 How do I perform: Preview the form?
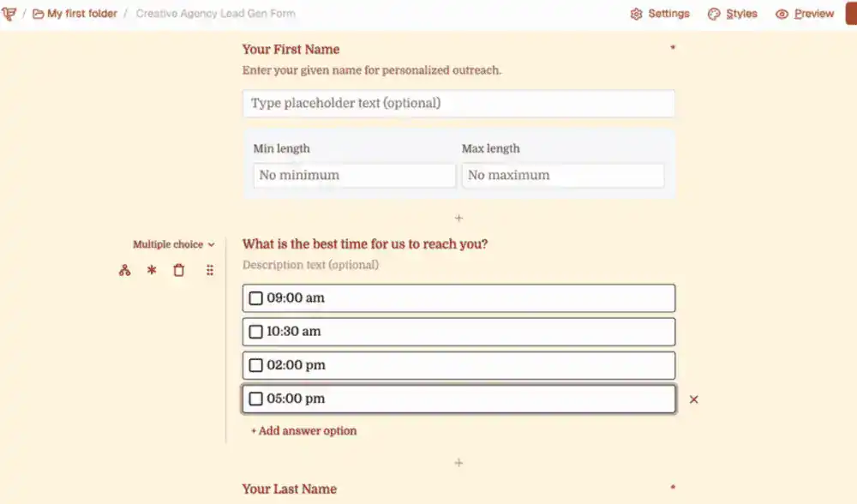805,14
